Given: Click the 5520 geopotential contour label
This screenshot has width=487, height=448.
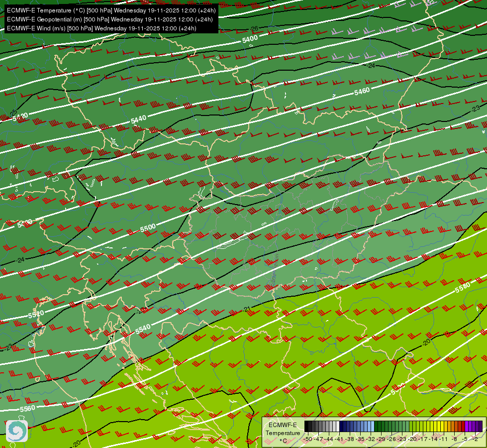Looking at the screenshot, I should point(36,314).
